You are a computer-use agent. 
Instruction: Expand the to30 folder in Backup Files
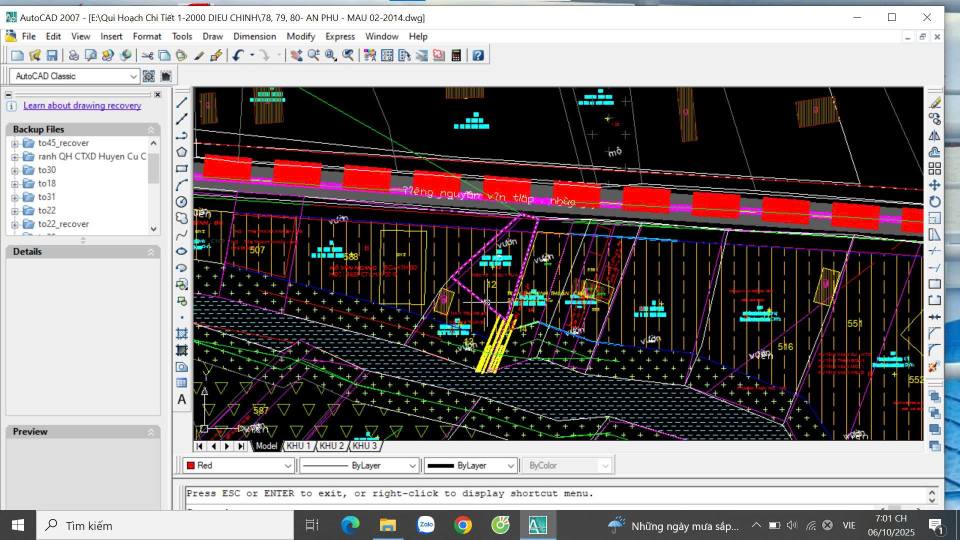[x=15, y=170]
